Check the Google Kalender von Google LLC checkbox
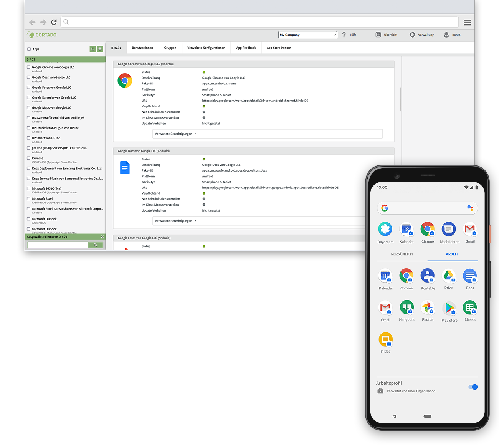499x448 pixels. coord(28,98)
